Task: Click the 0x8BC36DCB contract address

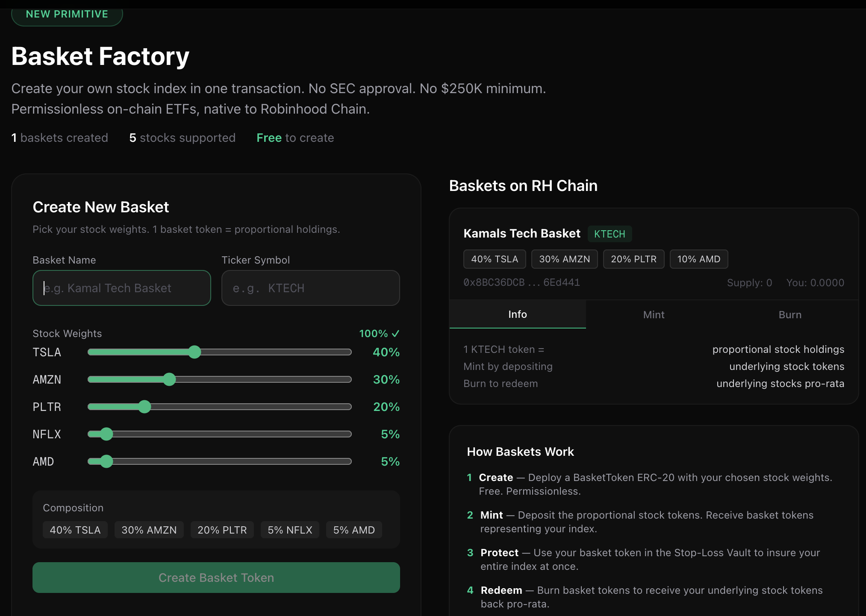Action: (521, 282)
